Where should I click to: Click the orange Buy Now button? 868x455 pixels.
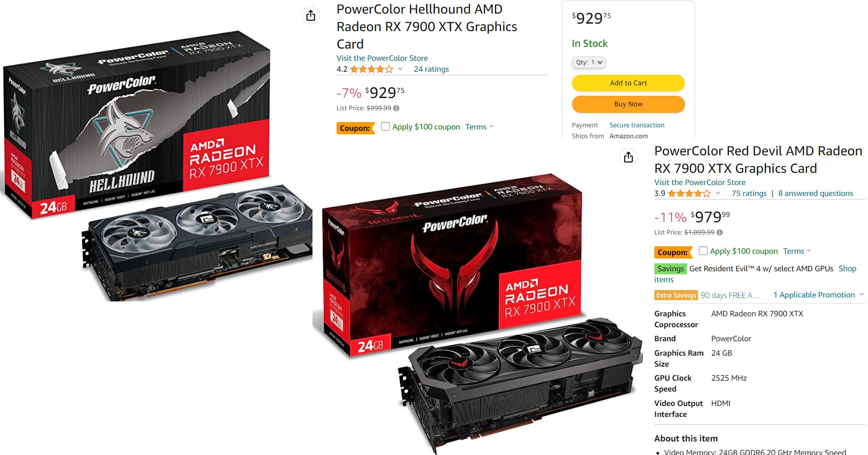[x=628, y=104]
